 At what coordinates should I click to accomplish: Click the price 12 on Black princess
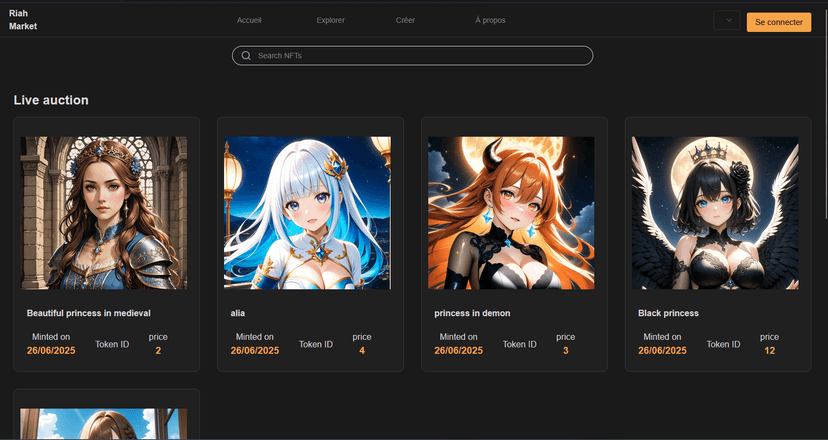tap(769, 351)
